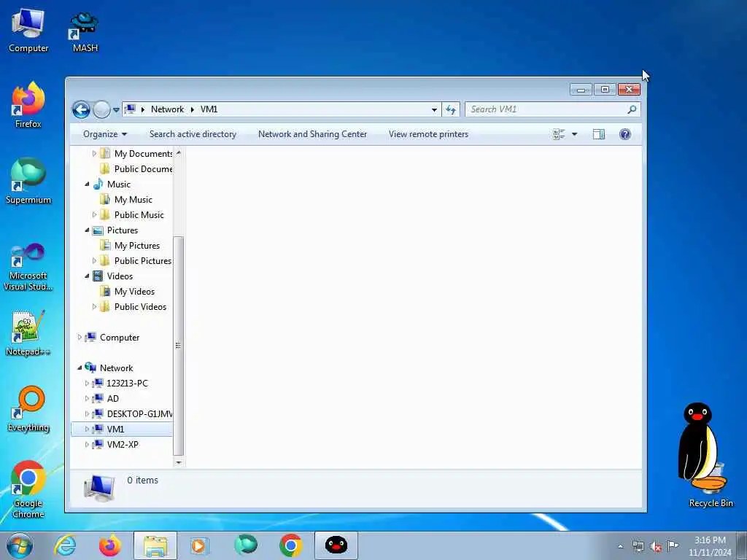Launch the MASH desktop shortcut

tap(85, 32)
